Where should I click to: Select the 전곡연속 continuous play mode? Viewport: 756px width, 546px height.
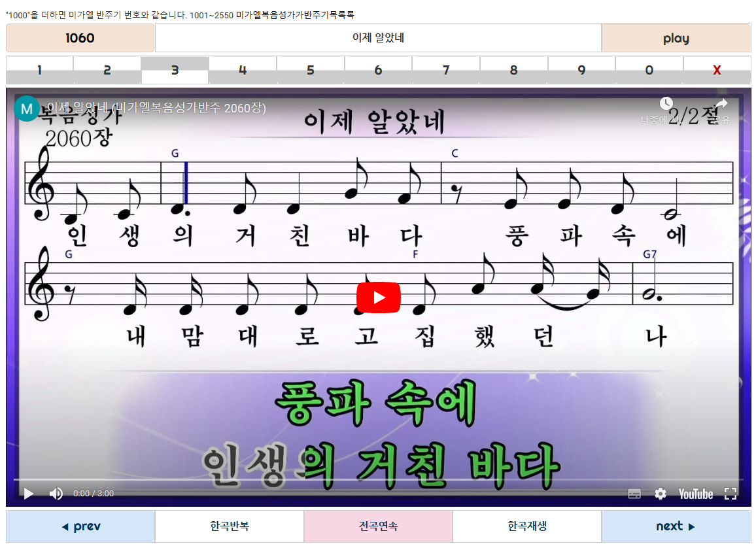pos(378,526)
